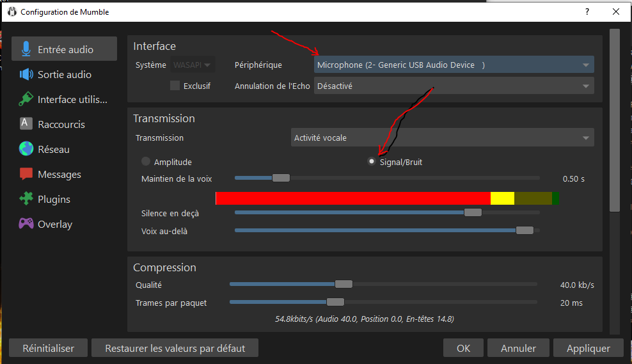Show the Messages settings page

click(64, 174)
